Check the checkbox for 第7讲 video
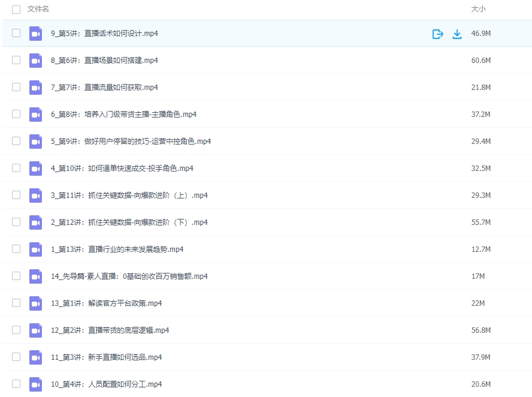The image size is (532, 397). (16, 87)
